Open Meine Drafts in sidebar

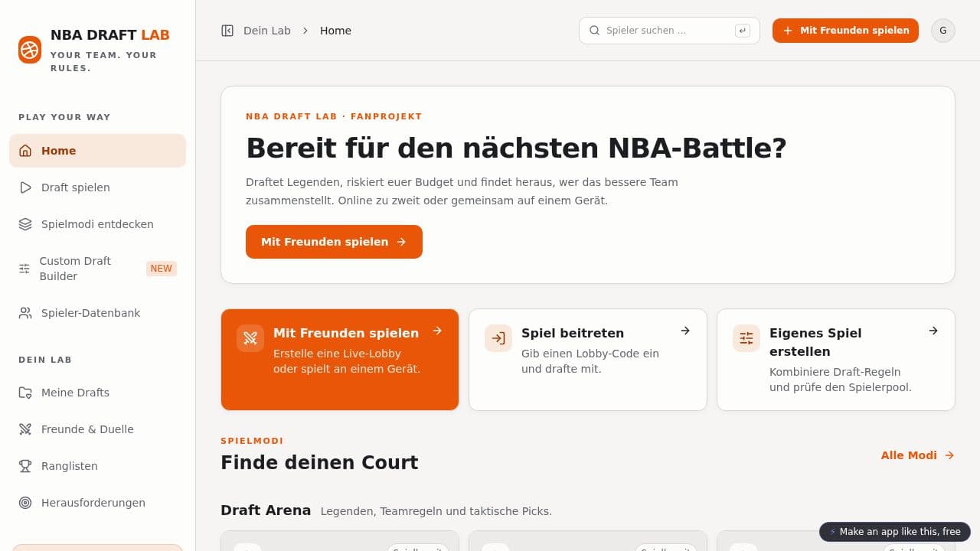click(97, 393)
